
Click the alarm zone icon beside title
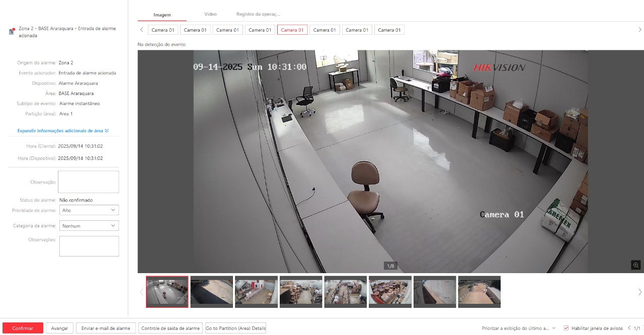(12, 31)
